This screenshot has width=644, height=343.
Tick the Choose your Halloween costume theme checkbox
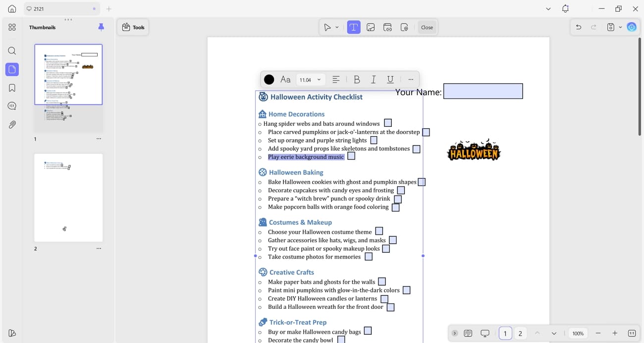(379, 231)
